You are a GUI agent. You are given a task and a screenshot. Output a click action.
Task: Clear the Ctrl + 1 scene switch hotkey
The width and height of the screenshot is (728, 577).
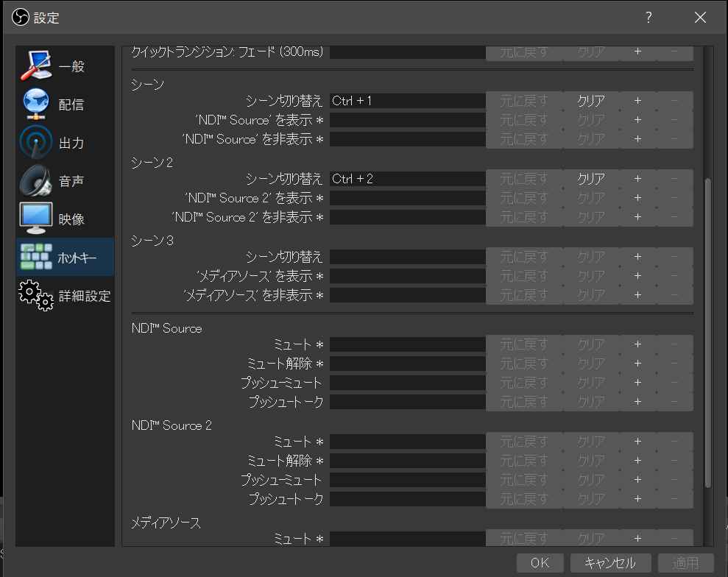tap(591, 101)
